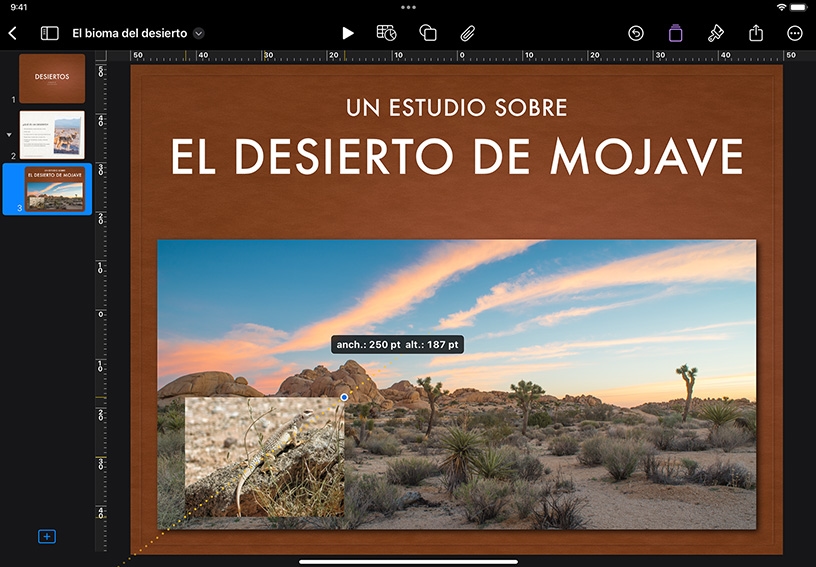Toggle the slide navigator sidebar

[49, 33]
